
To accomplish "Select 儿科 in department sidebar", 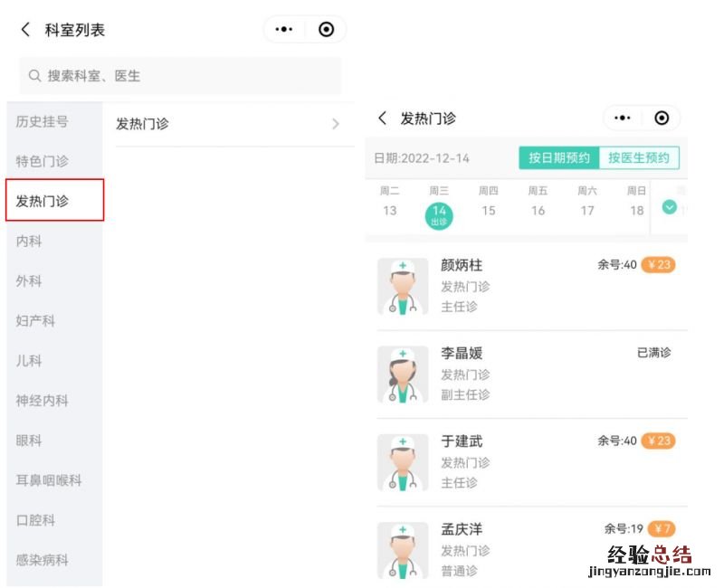I will [x=29, y=361].
